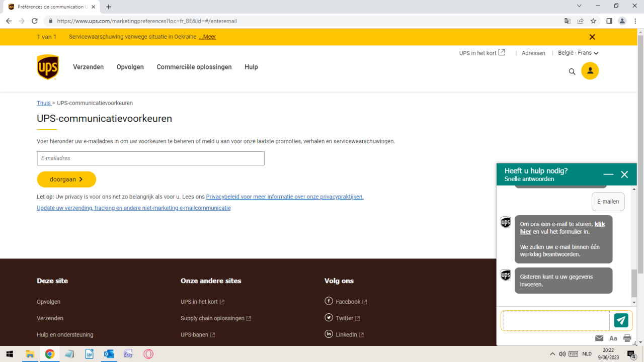
Task: Click the yellow user account icon
Action: coord(590,71)
